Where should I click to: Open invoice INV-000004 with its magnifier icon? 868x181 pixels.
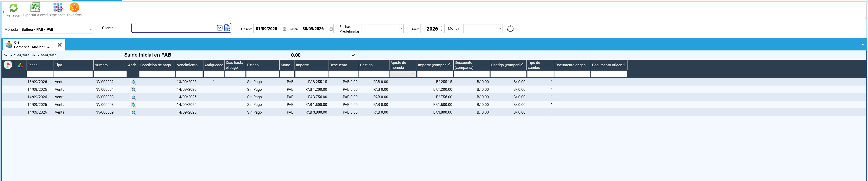133,90
